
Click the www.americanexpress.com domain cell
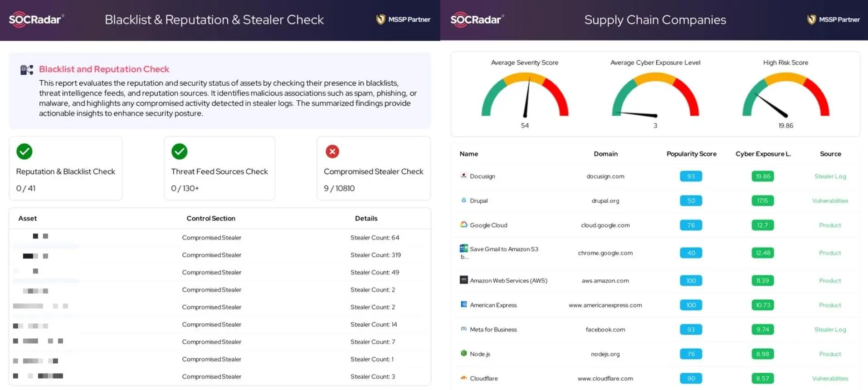coord(605,305)
